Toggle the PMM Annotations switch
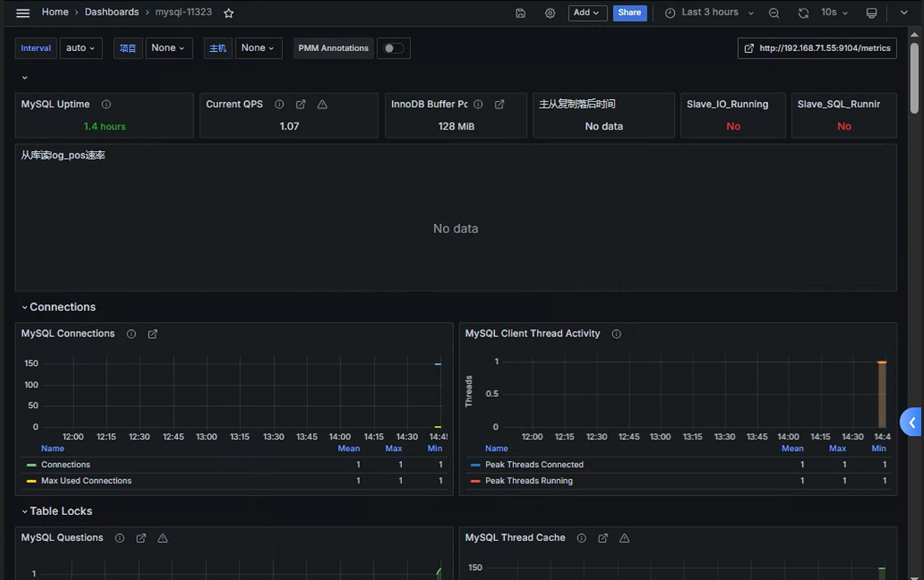This screenshot has width=924, height=580. click(393, 48)
